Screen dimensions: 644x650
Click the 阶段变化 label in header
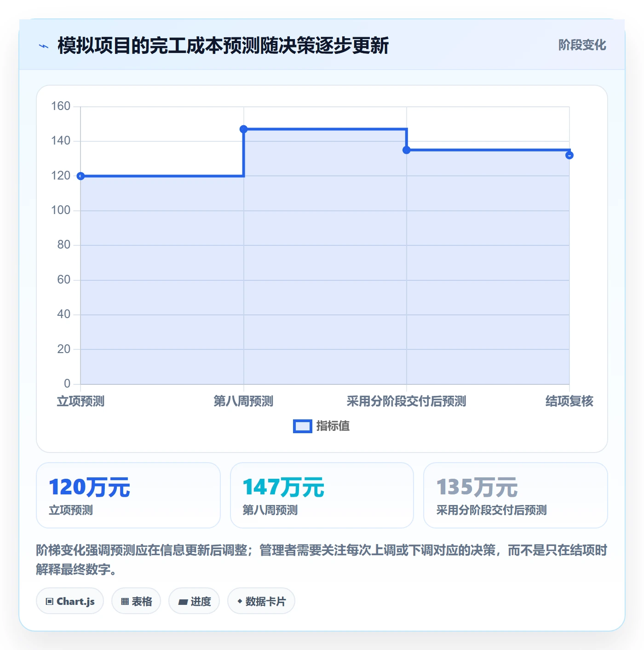[x=582, y=45]
